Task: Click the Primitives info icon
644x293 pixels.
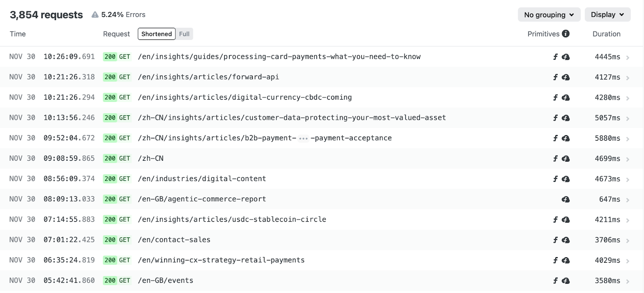Action: tap(566, 34)
